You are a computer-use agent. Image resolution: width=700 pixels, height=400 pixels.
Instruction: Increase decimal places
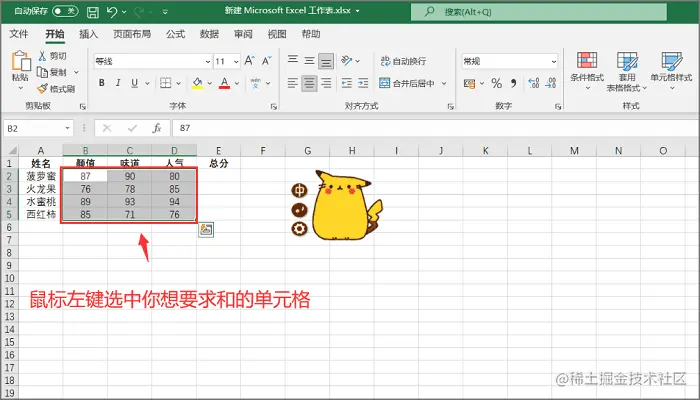(x=533, y=83)
